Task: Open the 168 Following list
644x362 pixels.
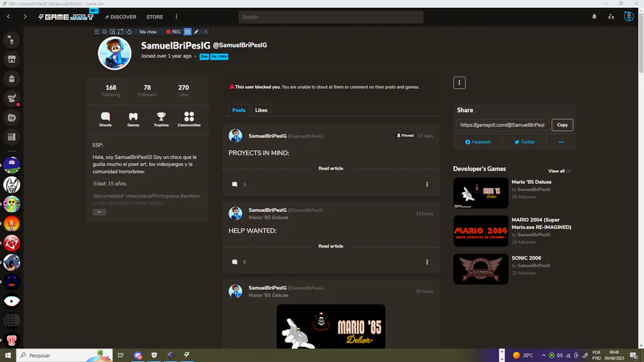Action: [111, 91]
